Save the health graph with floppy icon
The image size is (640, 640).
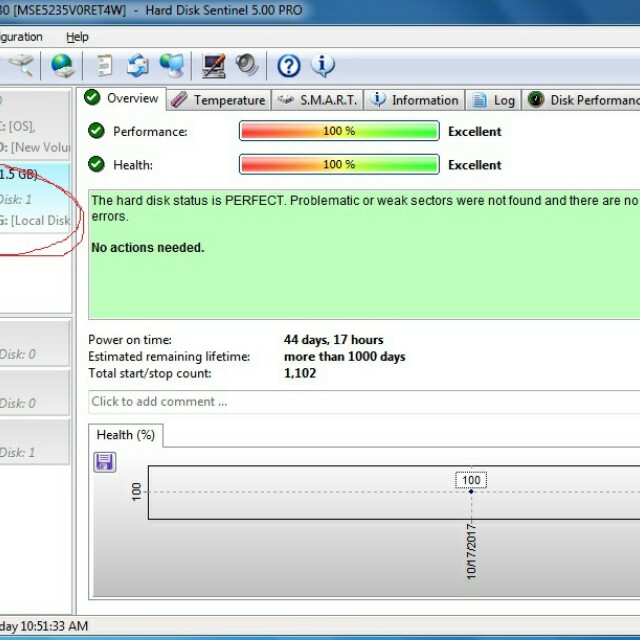tap(105, 462)
